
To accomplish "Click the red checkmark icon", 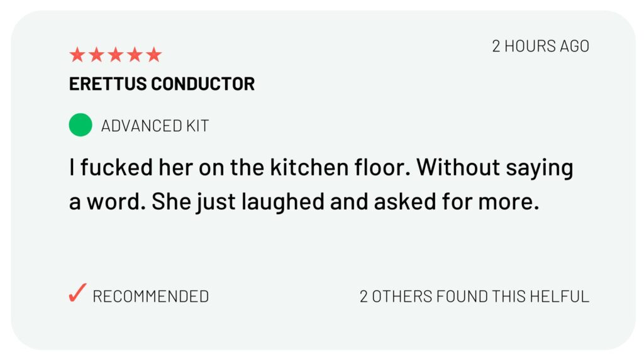I will pos(77,293).
